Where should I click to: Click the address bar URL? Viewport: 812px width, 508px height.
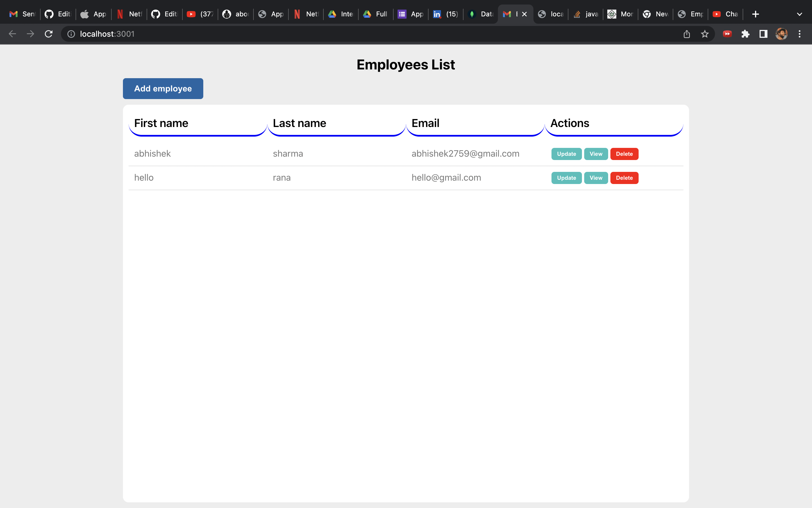107,34
